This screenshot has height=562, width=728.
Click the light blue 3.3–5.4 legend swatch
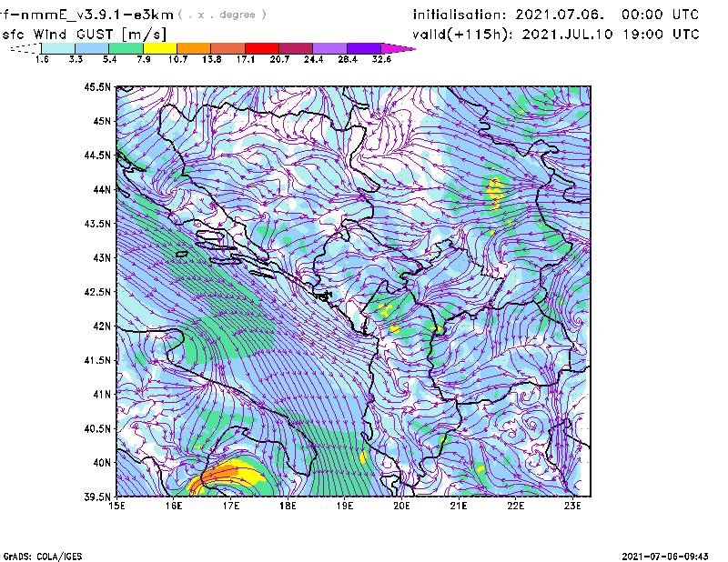[x=92, y=48]
